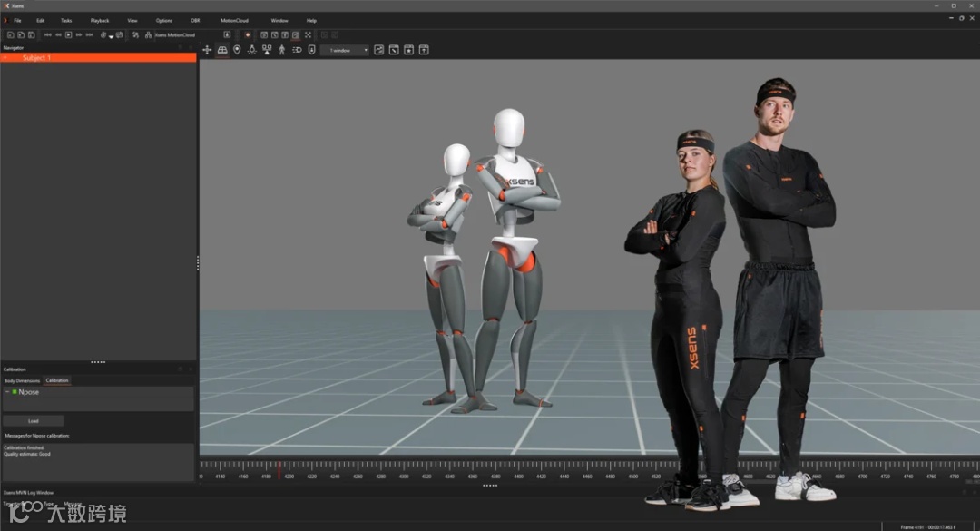Toggle the floor grid display icon
The width and height of the screenshot is (980, 531).
coord(222,50)
